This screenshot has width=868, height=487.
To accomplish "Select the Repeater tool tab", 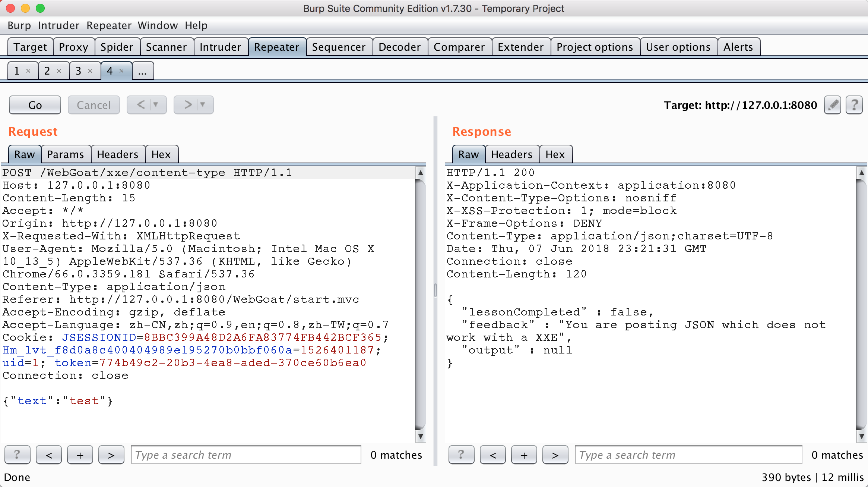I will pyautogui.click(x=277, y=47).
